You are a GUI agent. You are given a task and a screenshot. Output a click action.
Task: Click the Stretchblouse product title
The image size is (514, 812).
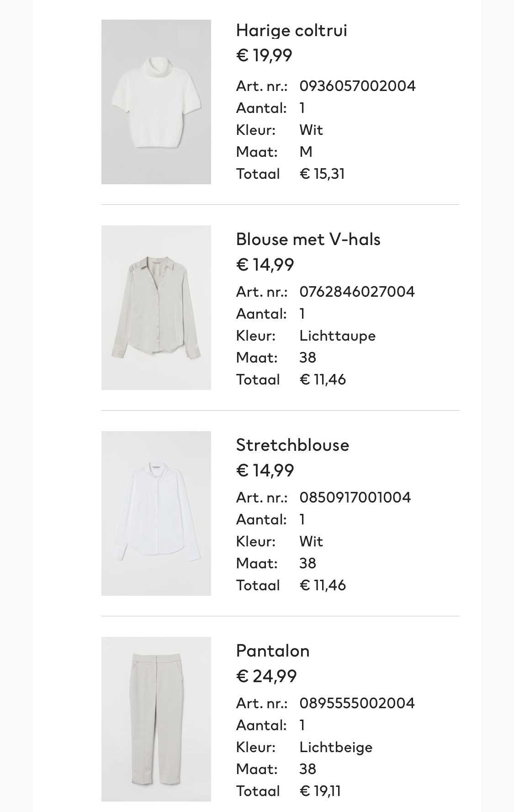pos(292,445)
